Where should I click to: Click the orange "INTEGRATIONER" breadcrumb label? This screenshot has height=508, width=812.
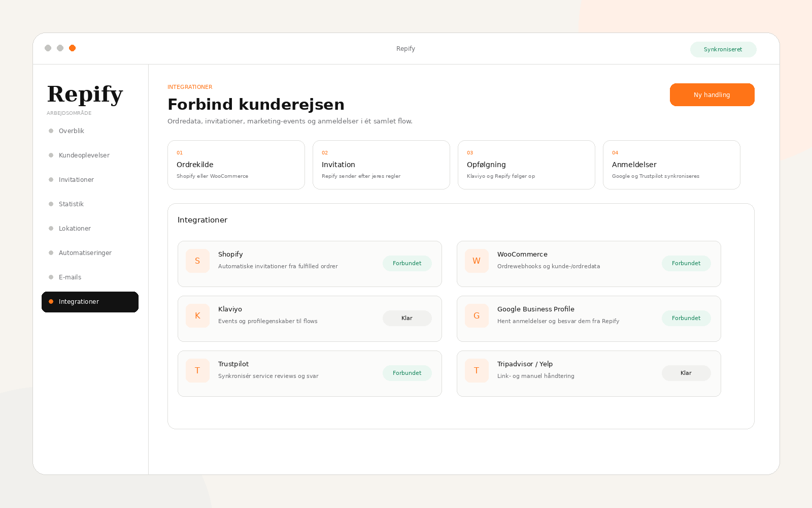tap(190, 87)
